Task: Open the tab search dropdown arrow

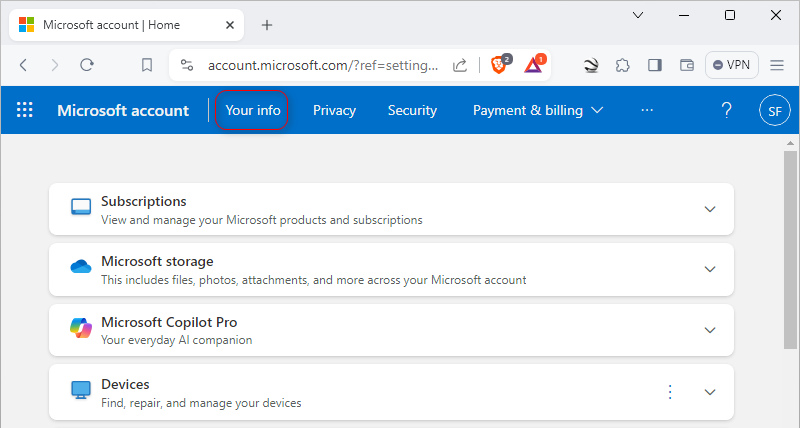Action: tap(638, 15)
